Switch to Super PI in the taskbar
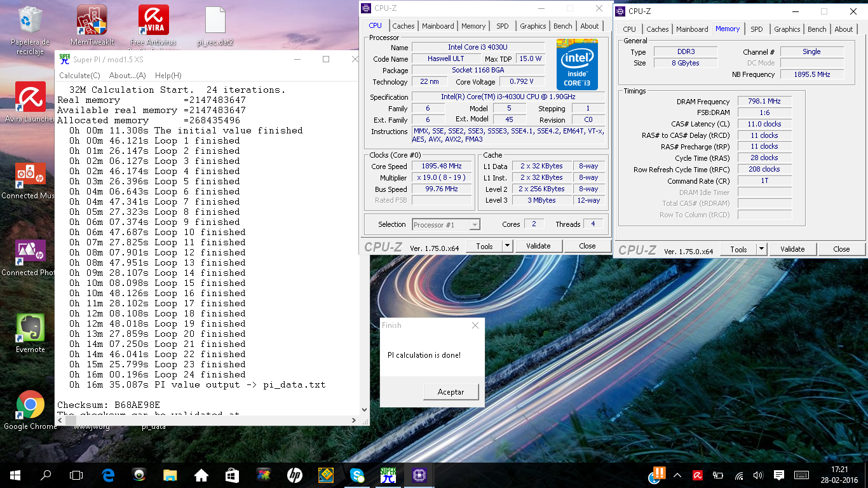The image size is (868, 488). click(x=388, y=475)
